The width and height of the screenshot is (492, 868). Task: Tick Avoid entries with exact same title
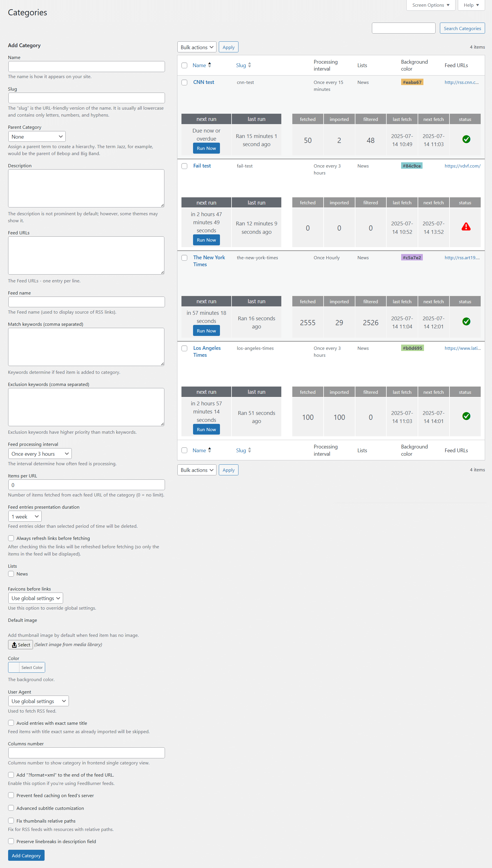pyautogui.click(x=11, y=723)
